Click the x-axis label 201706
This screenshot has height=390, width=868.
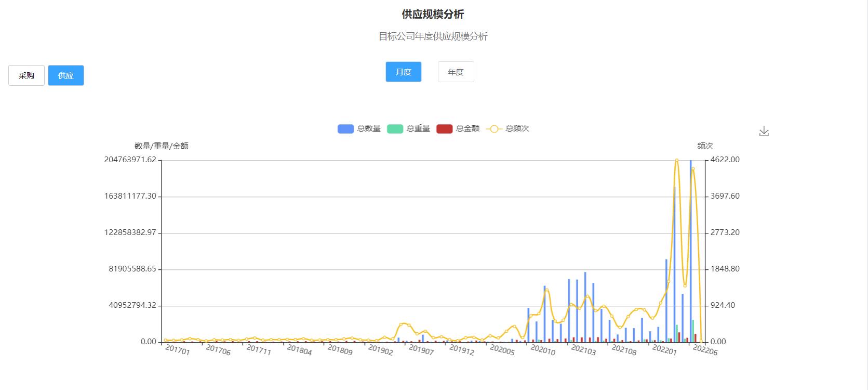(x=218, y=350)
